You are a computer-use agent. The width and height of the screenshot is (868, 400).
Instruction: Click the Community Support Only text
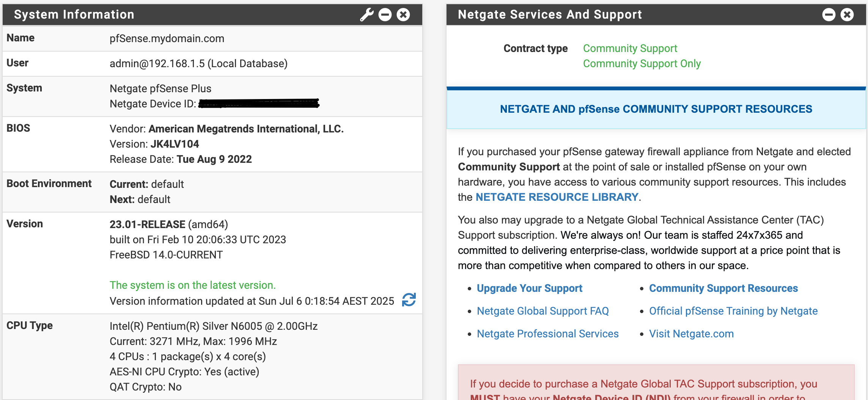click(642, 64)
